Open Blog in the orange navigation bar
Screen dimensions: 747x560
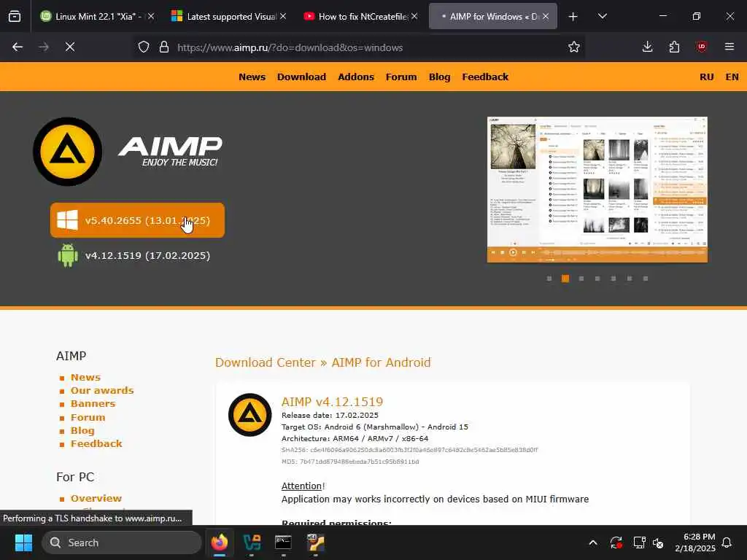439,77
